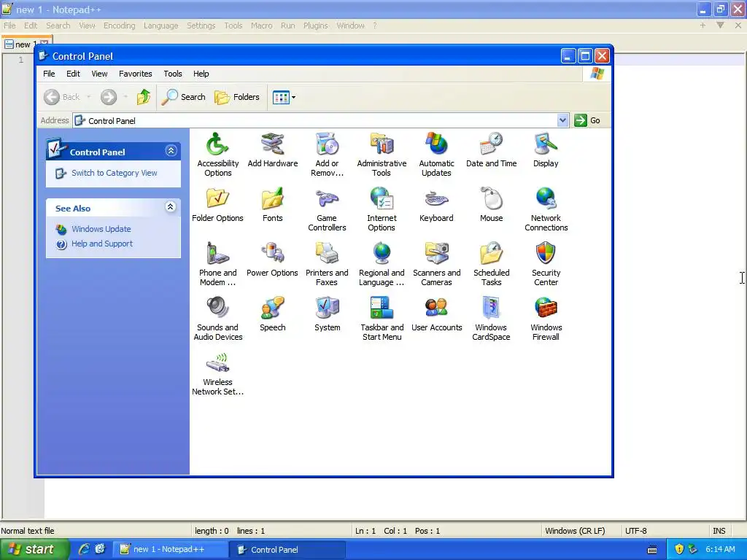
Task: Open Printers and Faxes
Action: (x=327, y=263)
